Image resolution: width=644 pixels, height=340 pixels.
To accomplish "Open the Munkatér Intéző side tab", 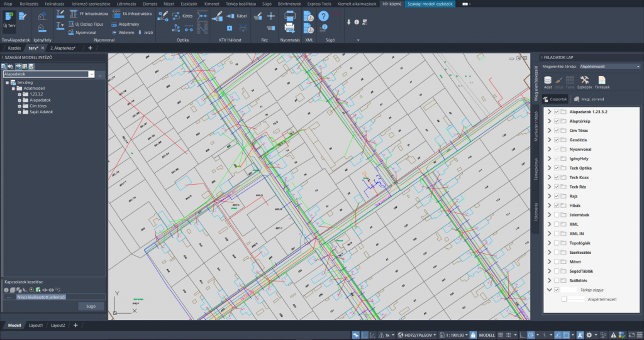I will (x=536, y=126).
